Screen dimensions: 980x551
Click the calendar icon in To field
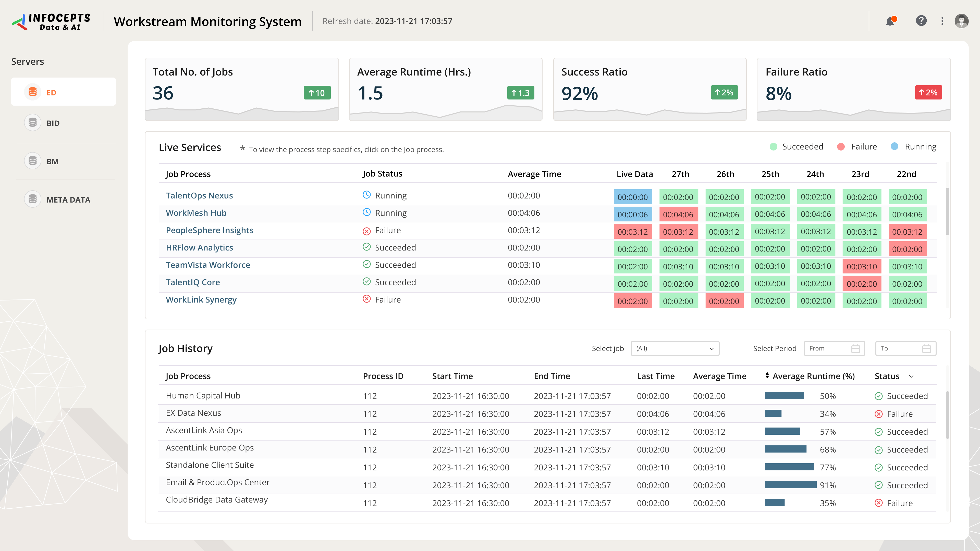point(926,348)
